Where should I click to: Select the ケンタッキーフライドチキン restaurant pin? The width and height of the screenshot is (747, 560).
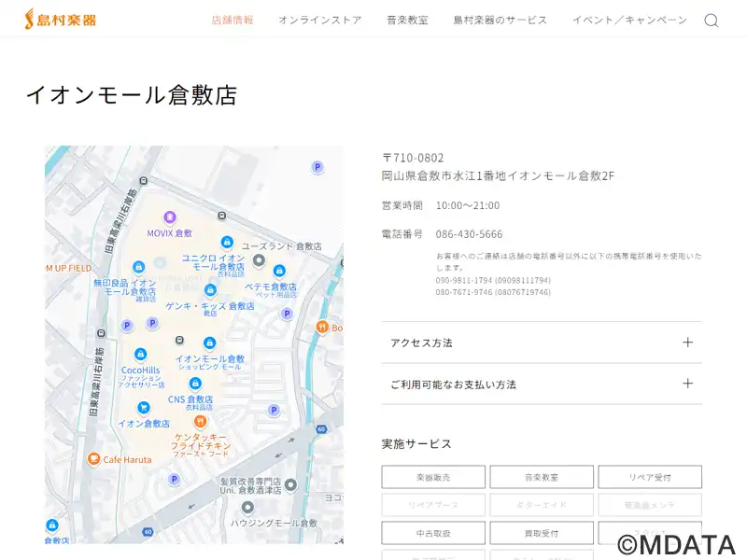coord(201,421)
